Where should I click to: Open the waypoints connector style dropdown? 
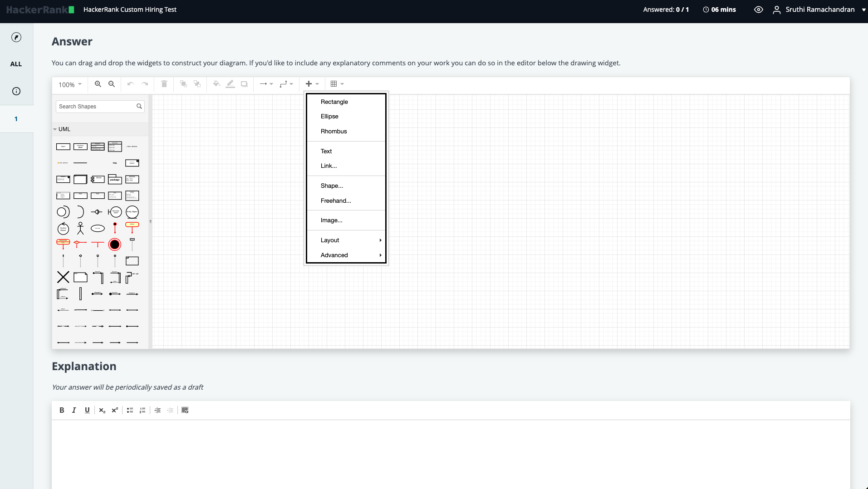286,84
